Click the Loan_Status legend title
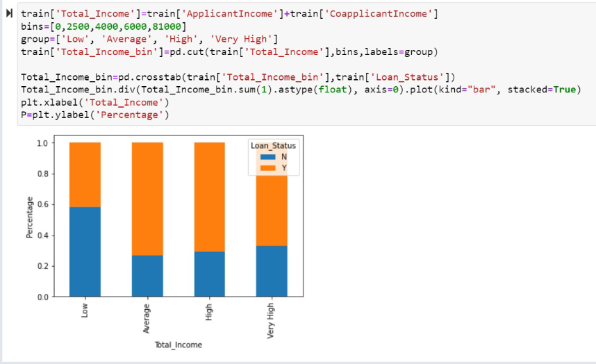The width and height of the screenshot is (596, 364). point(273,145)
